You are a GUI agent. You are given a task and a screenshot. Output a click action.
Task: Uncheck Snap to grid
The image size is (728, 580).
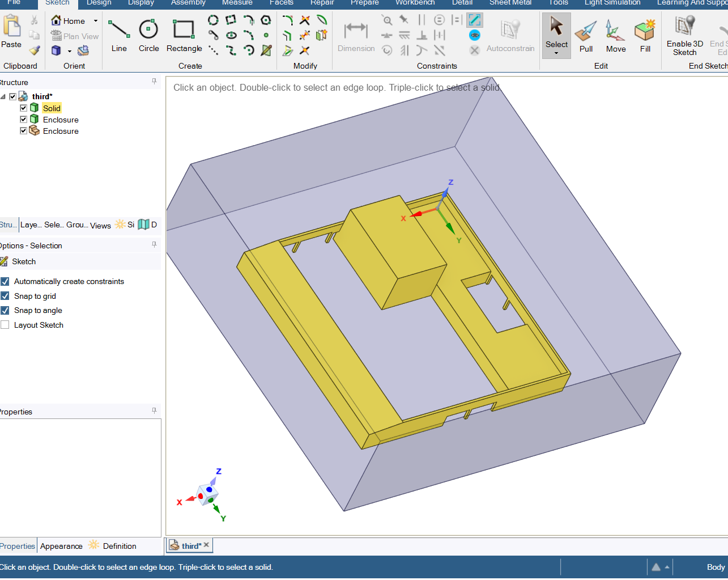tap(5, 296)
